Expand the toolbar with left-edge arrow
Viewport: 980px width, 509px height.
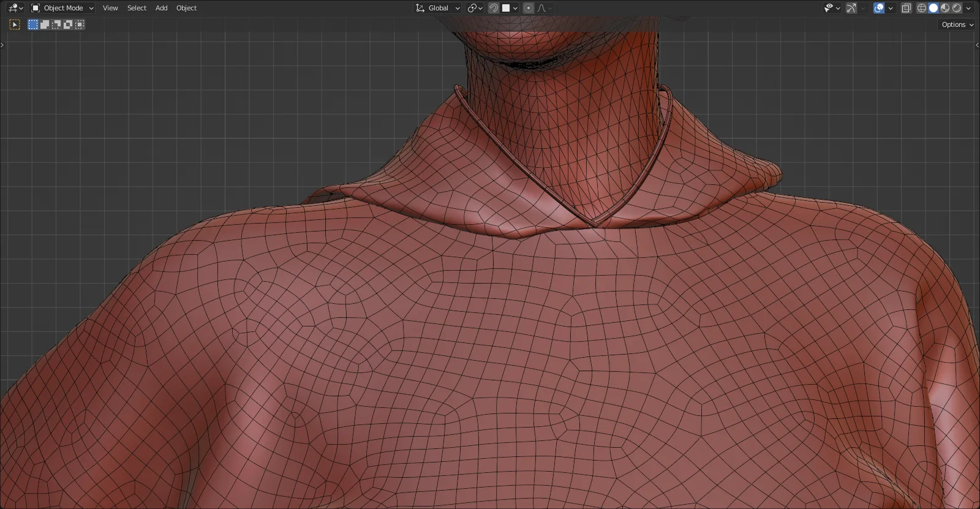tap(2, 45)
